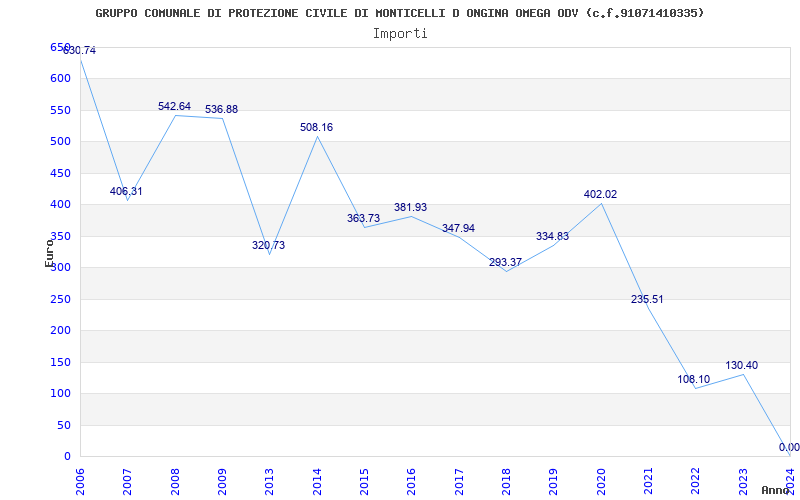
Task: Select the 2023 x-axis year label
Action: 742,482
